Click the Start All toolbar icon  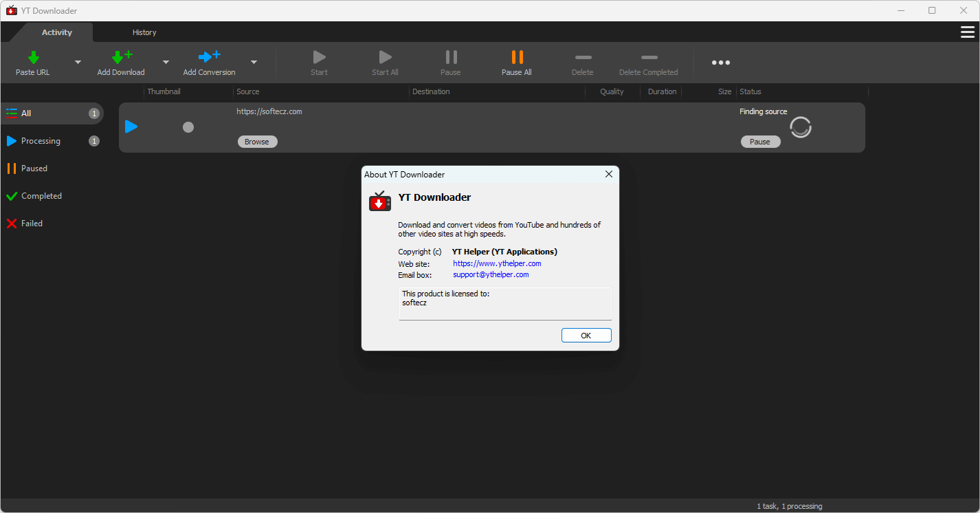tap(385, 58)
